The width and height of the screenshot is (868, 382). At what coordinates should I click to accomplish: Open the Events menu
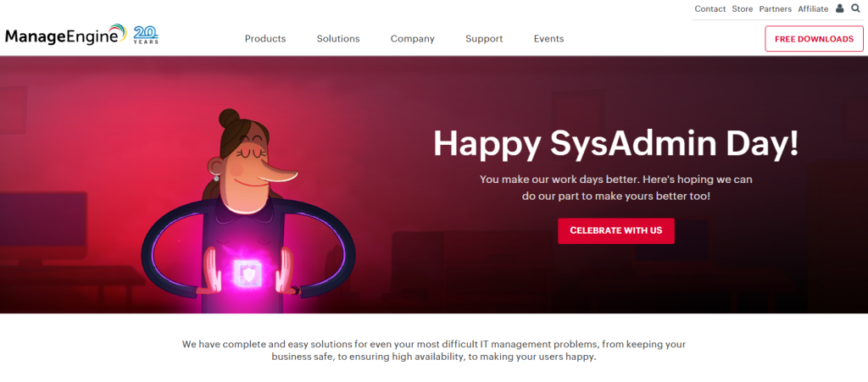point(548,39)
